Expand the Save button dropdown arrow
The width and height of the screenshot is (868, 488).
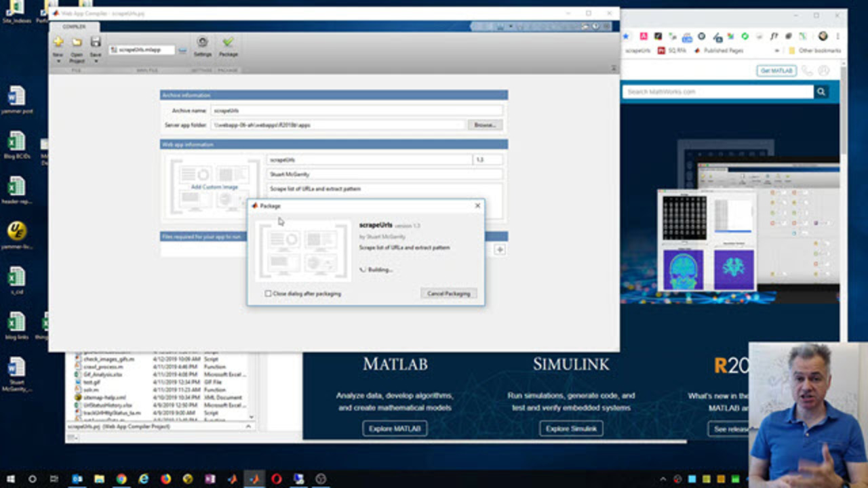tap(96, 61)
